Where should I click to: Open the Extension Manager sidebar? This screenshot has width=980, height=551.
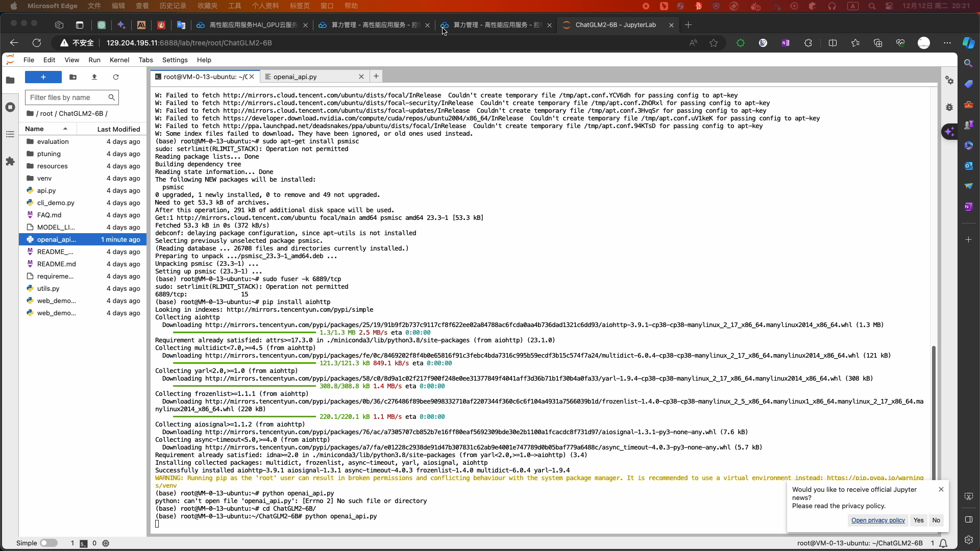(10, 161)
